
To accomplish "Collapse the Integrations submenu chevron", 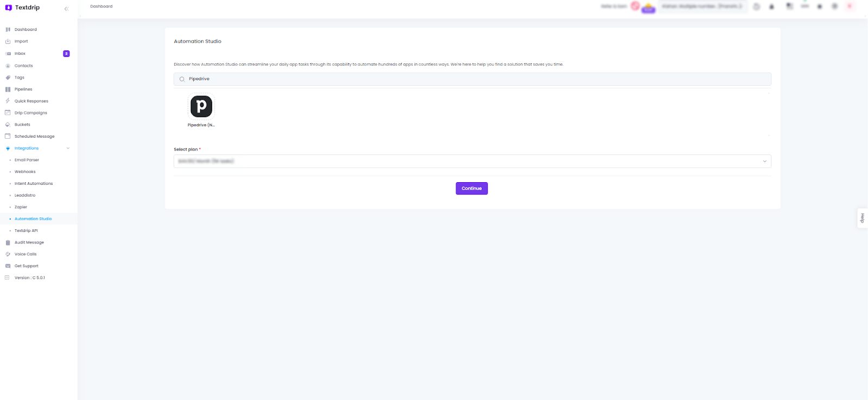I will point(68,149).
